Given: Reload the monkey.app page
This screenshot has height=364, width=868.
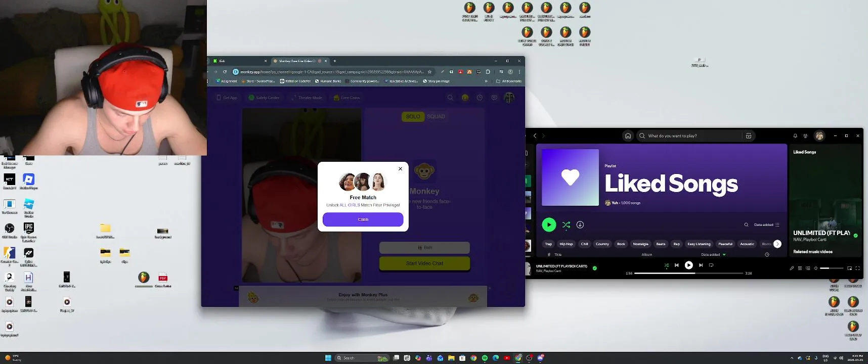Looking at the screenshot, I should (225, 72).
